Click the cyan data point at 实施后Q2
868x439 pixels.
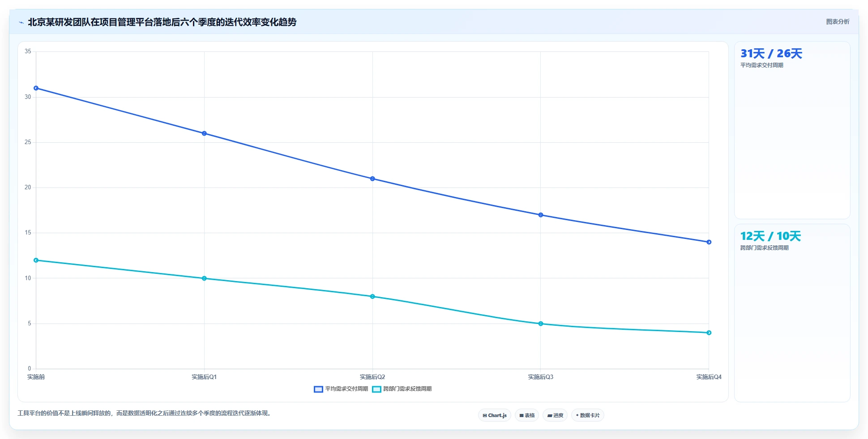(372, 296)
